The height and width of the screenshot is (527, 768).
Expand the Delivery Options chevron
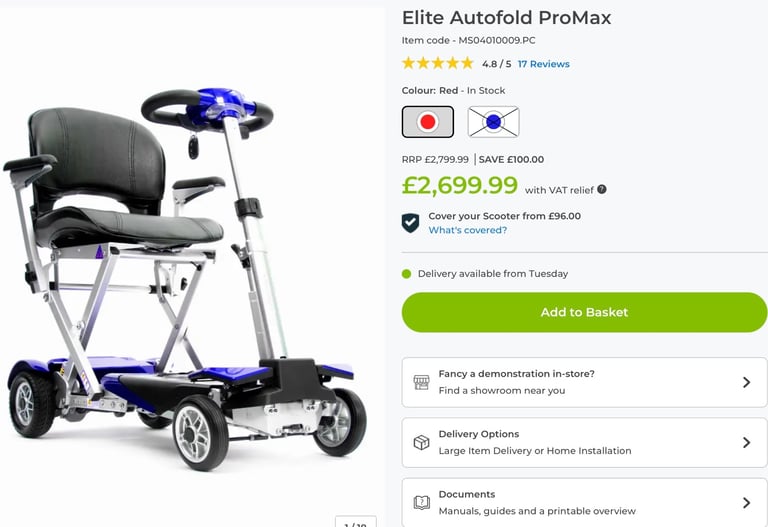click(x=746, y=442)
